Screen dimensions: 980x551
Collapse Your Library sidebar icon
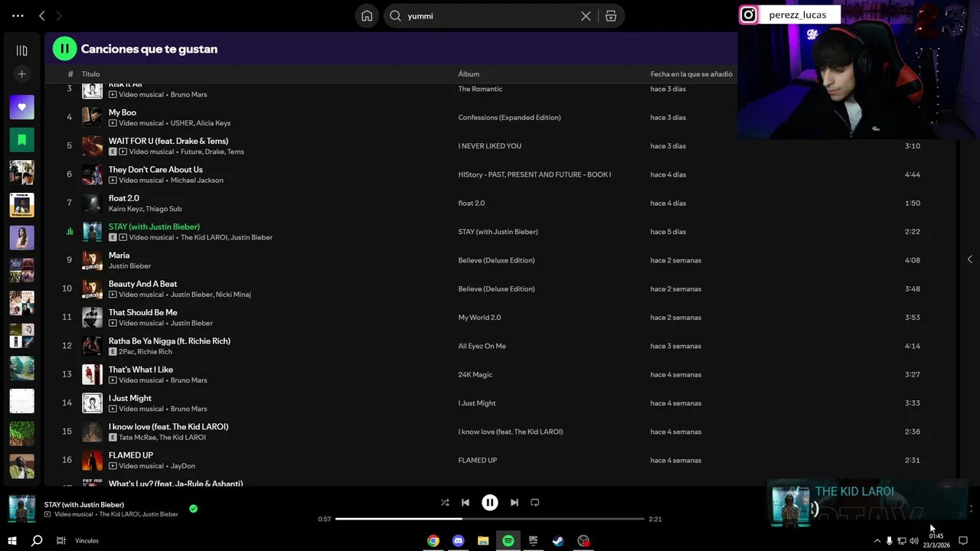[x=21, y=51]
